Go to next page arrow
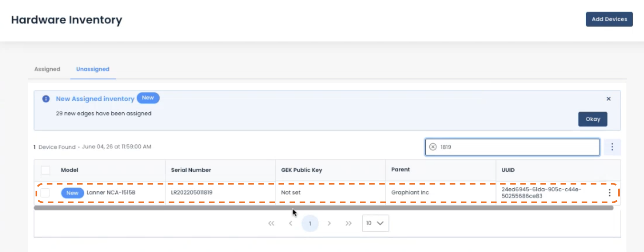644x252 pixels. tap(329, 223)
